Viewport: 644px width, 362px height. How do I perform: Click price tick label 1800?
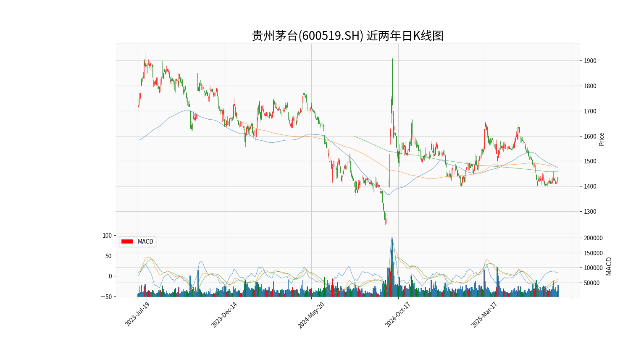coord(590,86)
